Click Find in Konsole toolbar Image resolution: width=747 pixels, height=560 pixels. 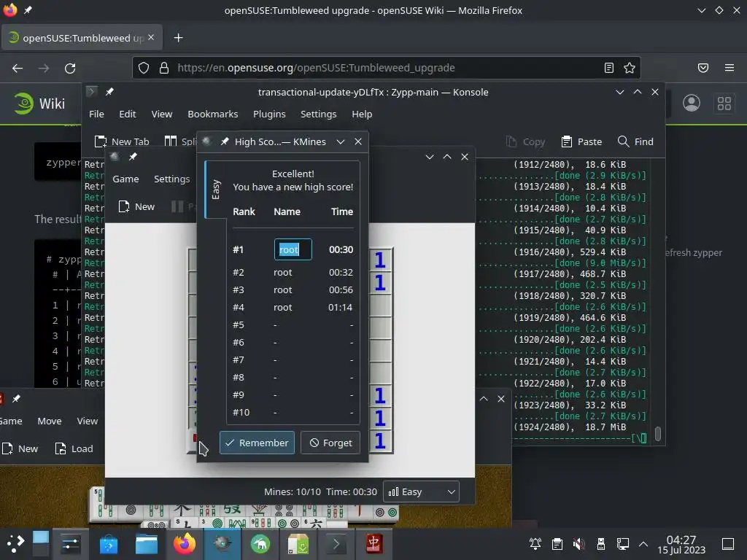635,141
